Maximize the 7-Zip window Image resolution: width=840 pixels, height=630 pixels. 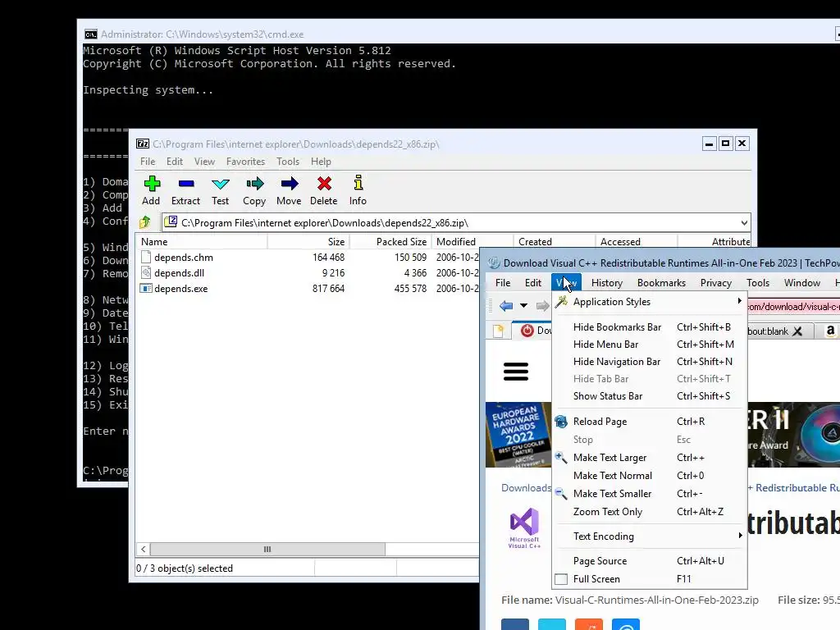tap(725, 144)
